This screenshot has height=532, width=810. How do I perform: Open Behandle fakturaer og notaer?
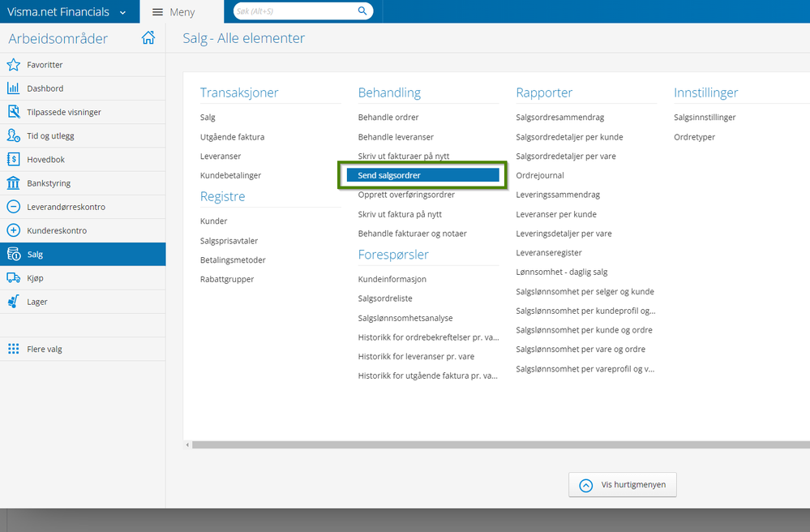412,234
